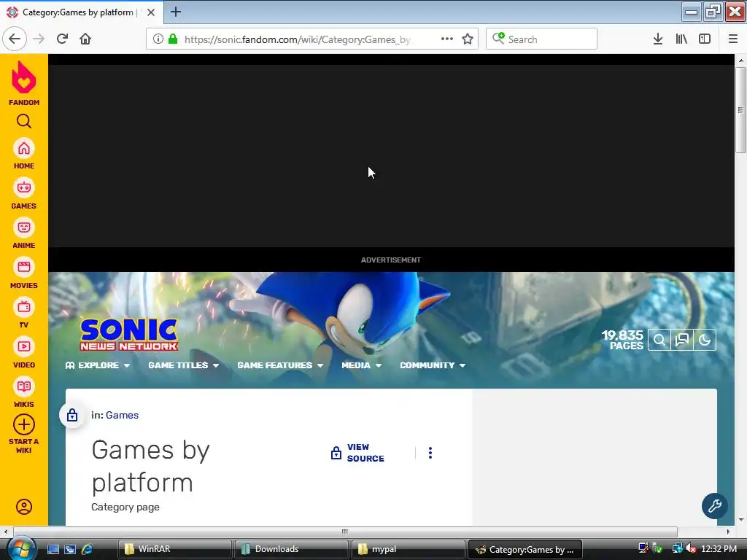The width and height of the screenshot is (747, 560).
Task: Follow the Games category link
Action: [x=122, y=415]
